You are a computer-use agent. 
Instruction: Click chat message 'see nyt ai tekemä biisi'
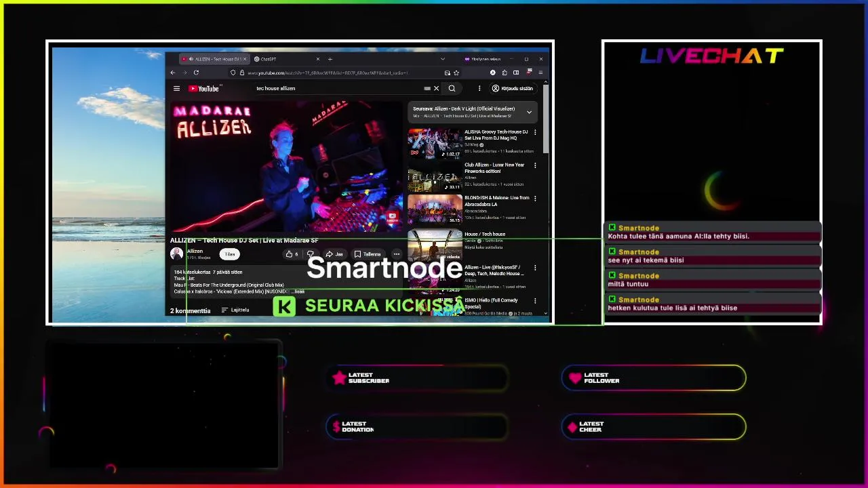(x=646, y=260)
